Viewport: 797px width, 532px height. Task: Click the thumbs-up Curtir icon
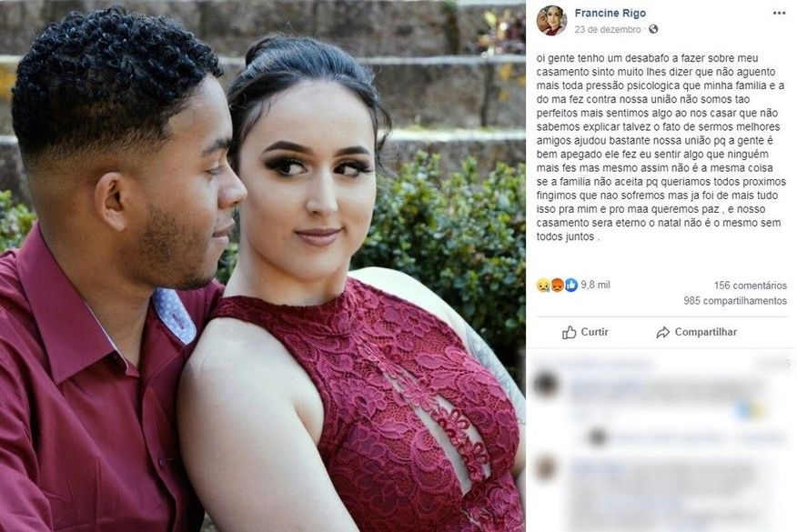coord(570,332)
